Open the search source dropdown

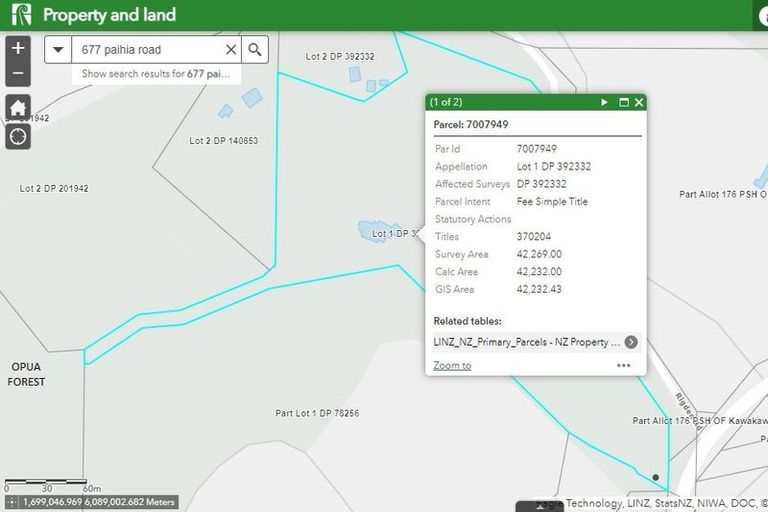pos(58,49)
